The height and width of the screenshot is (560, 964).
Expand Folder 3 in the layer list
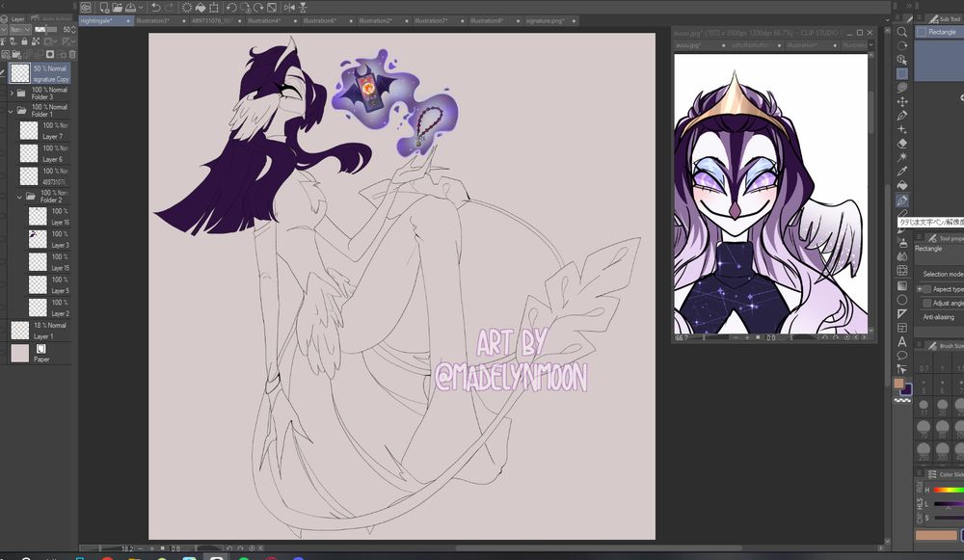(11, 93)
